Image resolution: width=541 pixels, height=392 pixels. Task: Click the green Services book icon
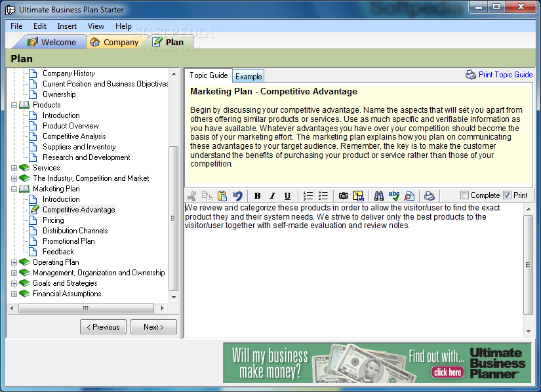(x=24, y=168)
